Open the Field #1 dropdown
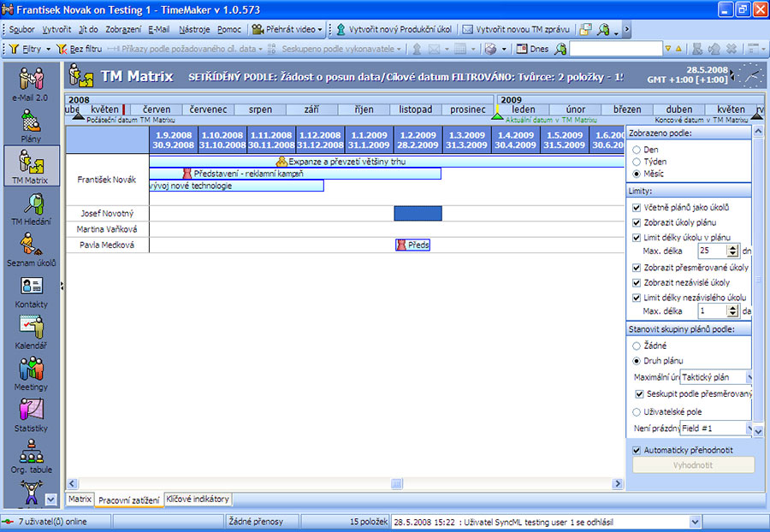 (749, 428)
